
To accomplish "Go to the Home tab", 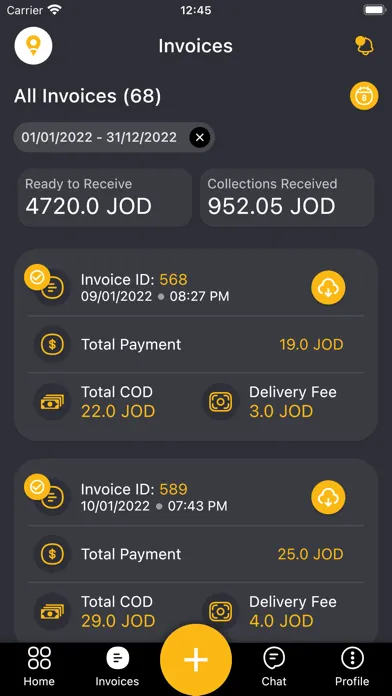I will (39, 666).
